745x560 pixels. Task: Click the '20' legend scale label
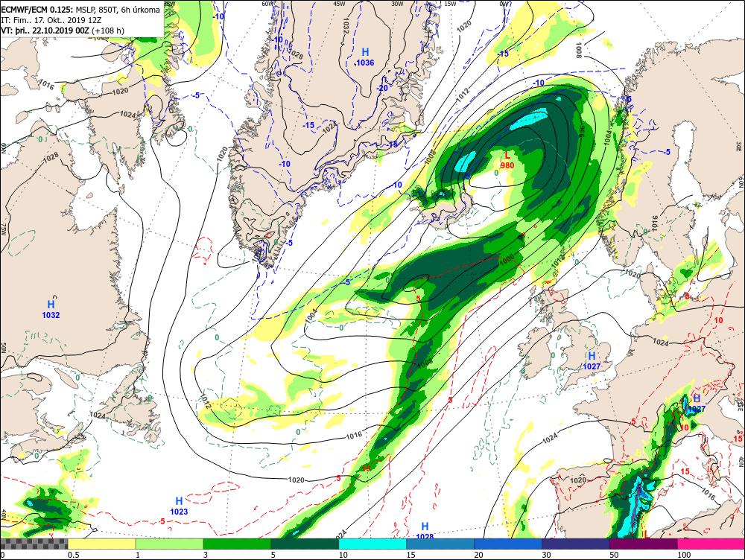pos(478,555)
